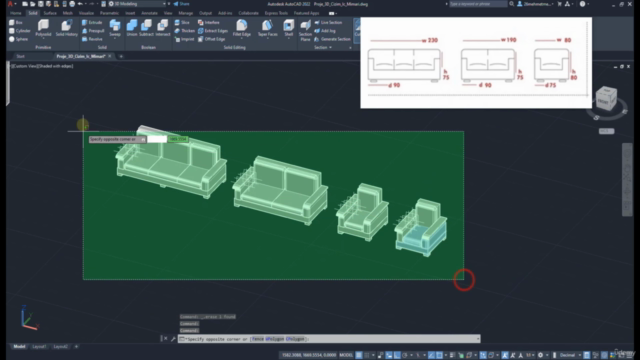Toggle Ortho mode in status bar
Image resolution: width=640 pixels, height=360 pixels.
397,355
